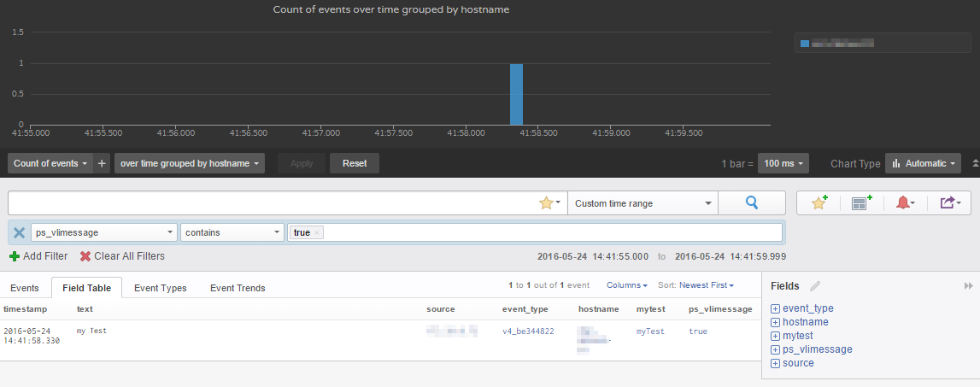The width and height of the screenshot is (980, 387).
Task: Open the contains operator dropdown
Action: [232, 232]
